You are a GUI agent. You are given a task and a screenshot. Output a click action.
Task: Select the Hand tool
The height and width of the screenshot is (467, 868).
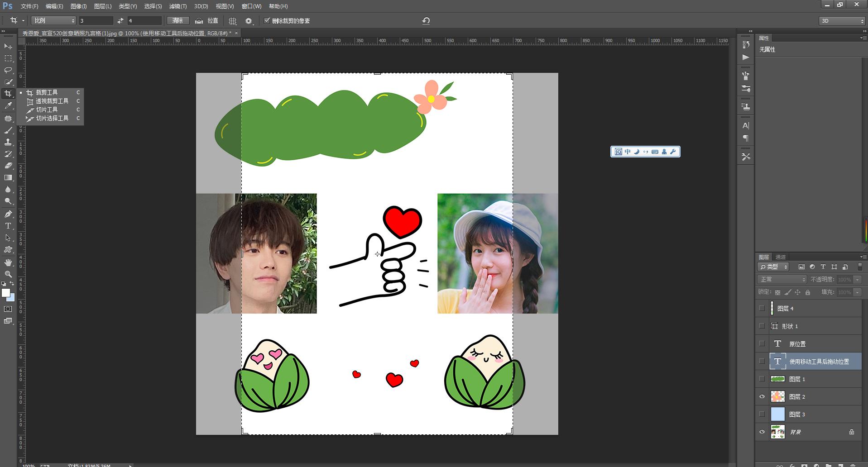(x=8, y=262)
